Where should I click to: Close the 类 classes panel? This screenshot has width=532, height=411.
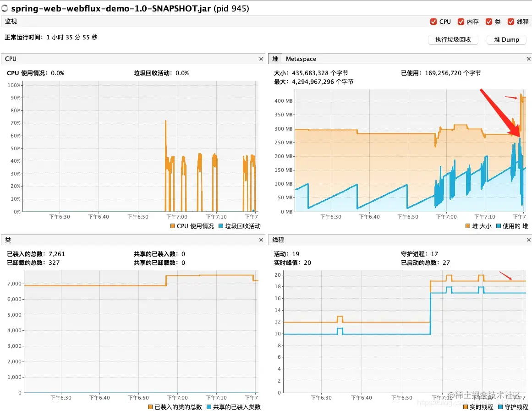pos(261,240)
